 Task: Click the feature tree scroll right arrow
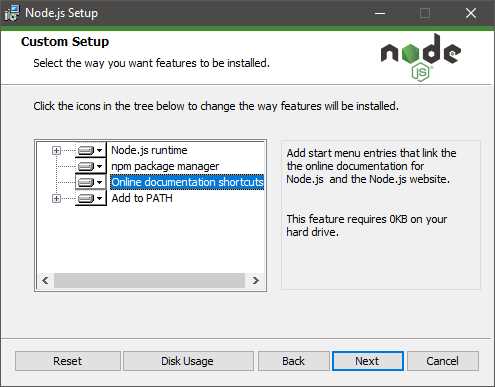point(256,281)
